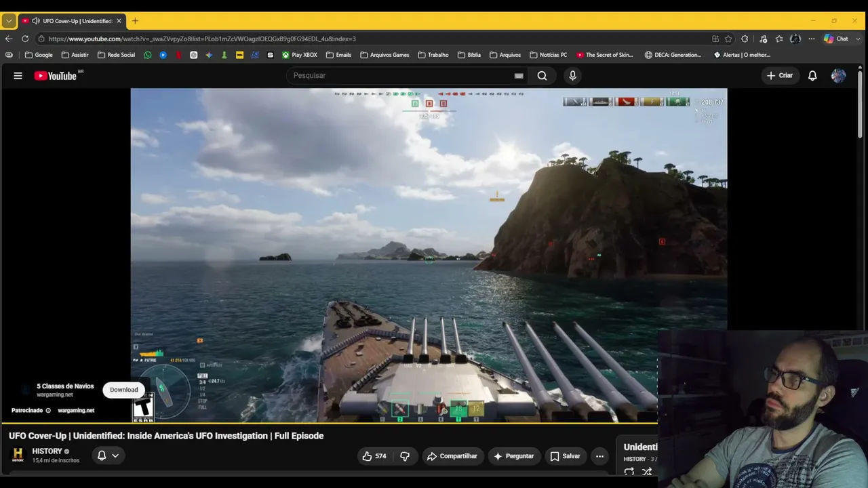Reload the YouTube page
Viewport: 868px width, 488px height.
tap(25, 39)
